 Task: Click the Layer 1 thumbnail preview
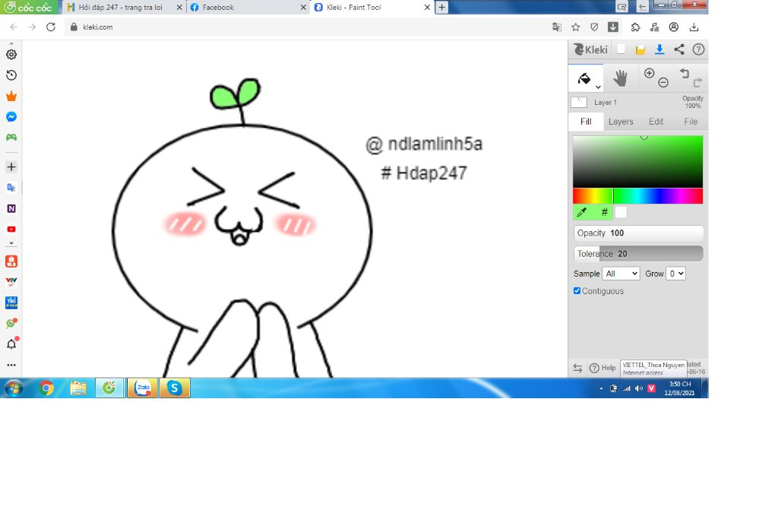(579, 103)
